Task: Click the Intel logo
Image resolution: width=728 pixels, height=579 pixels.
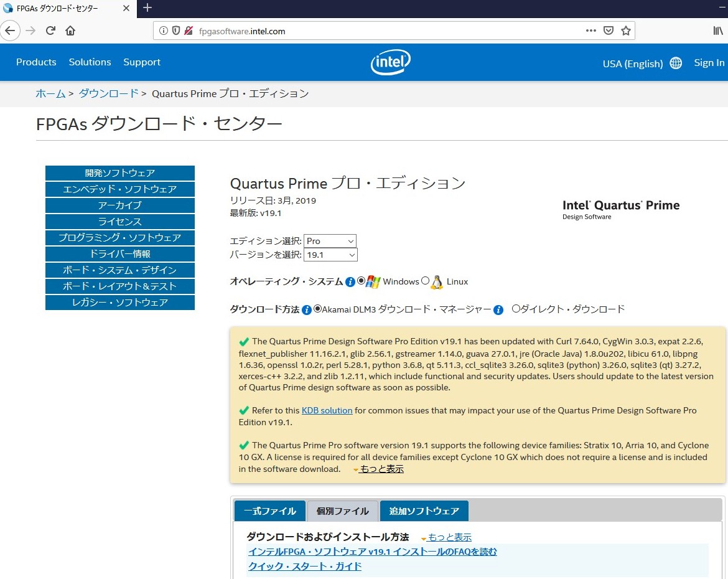Action: click(x=391, y=62)
